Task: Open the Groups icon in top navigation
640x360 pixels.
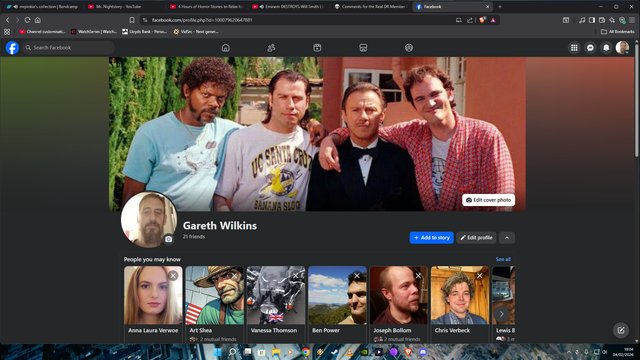Action: coord(409,48)
